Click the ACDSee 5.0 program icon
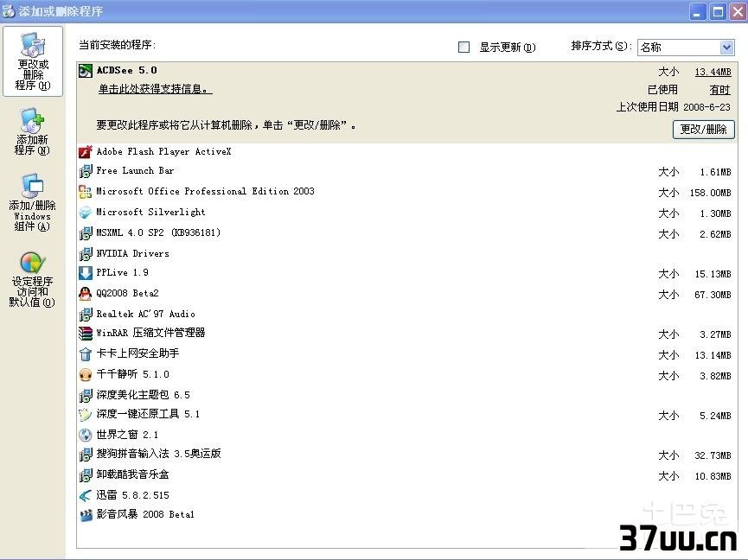The image size is (748, 560). click(86, 71)
